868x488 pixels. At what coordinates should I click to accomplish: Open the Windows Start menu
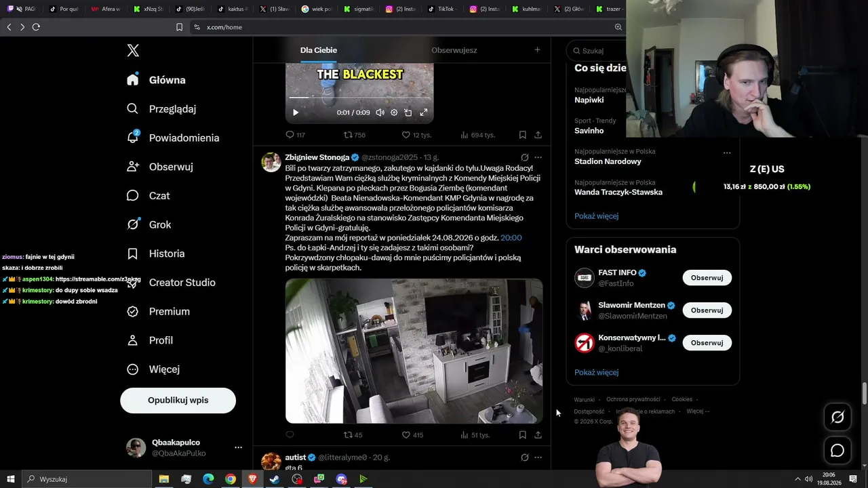point(10,479)
